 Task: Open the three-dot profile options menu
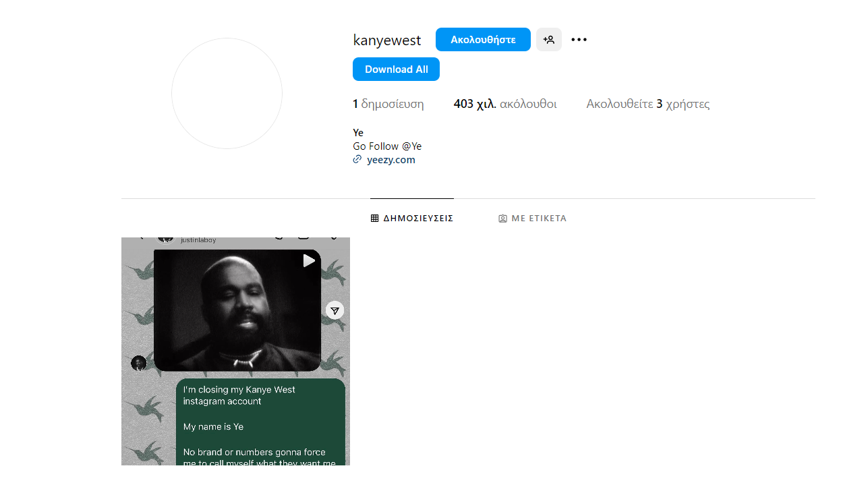pos(579,40)
